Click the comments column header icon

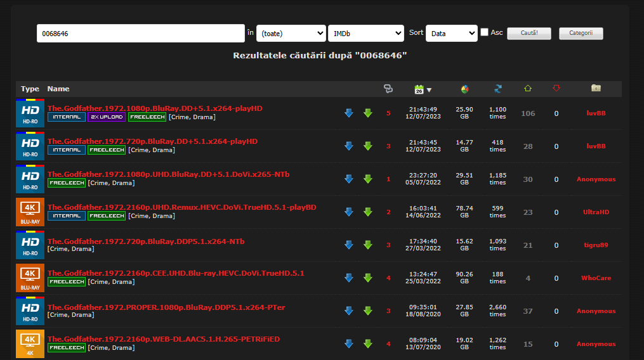pyautogui.click(x=388, y=89)
